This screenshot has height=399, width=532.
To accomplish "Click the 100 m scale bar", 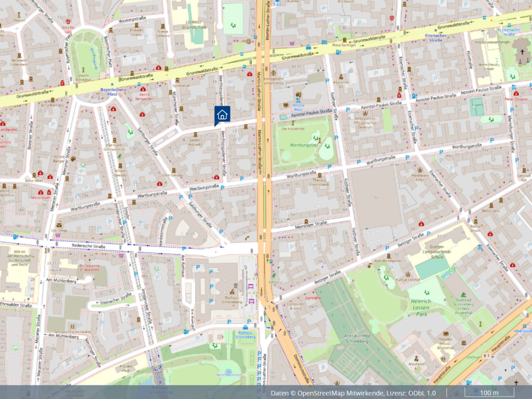I will coord(489,393).
